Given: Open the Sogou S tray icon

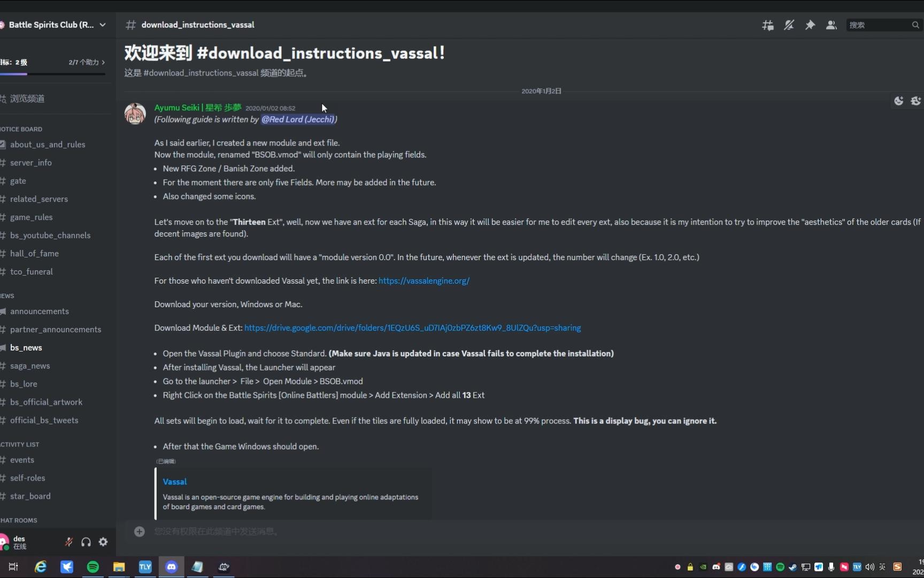Looking at the screenshot, I should tap(898, 567).
